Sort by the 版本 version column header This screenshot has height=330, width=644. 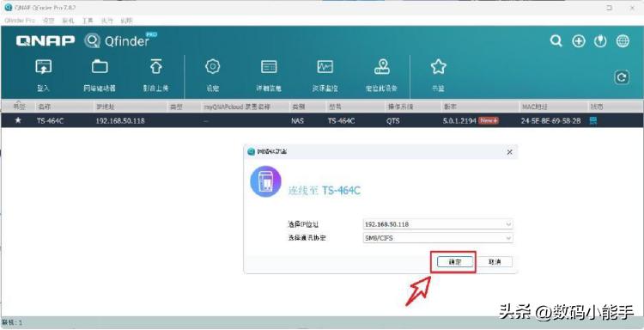pos(450,107)
